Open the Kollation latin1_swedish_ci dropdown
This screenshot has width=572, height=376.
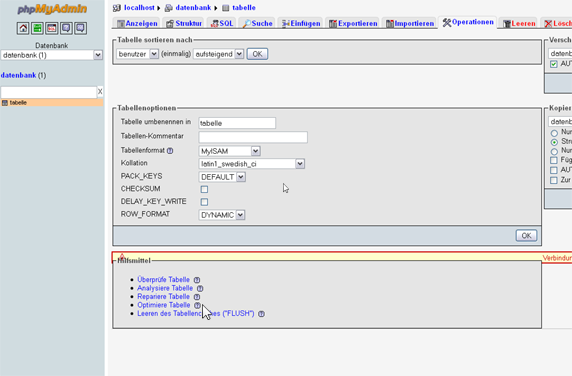[252, 164]
